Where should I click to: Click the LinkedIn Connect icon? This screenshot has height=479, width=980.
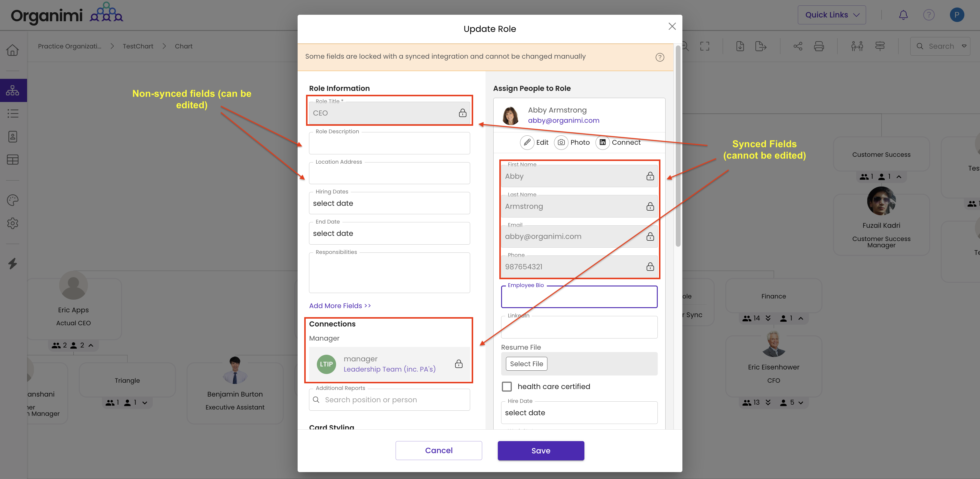tap(602, 142)
